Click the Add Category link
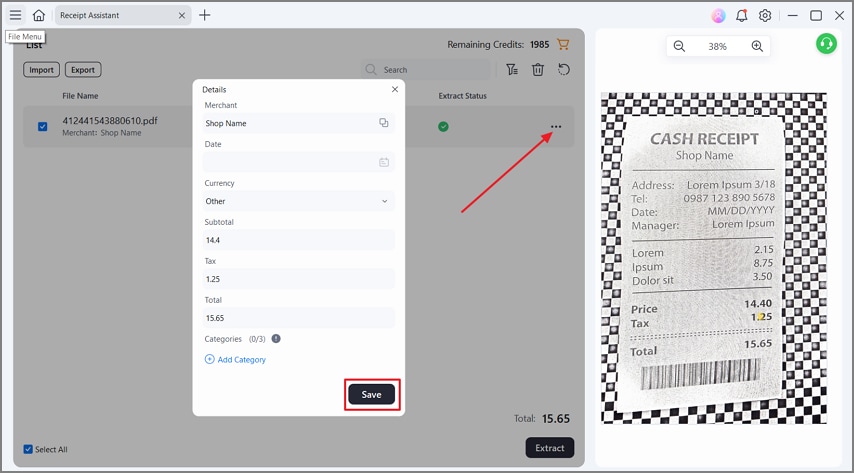The width and height of the screenshot is (854, 473). (x=235, y=360)
